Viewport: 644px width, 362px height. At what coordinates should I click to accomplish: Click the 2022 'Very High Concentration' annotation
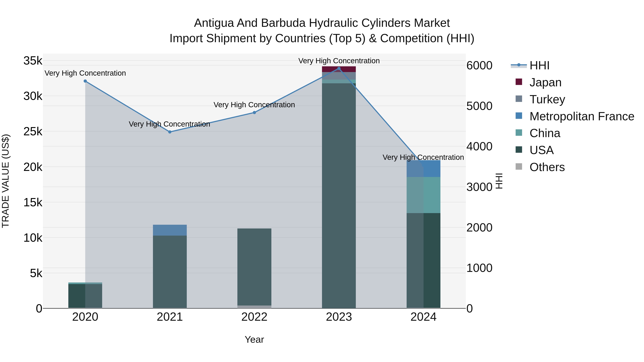(254, 105)
